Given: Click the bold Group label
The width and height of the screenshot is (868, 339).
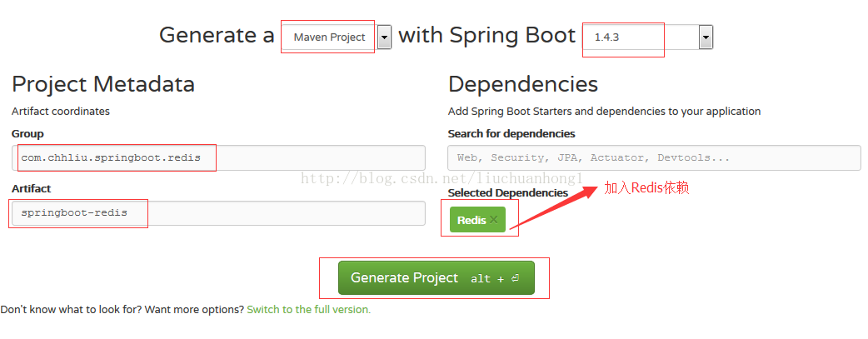Looking at the screenshot, I should point(27,133).
